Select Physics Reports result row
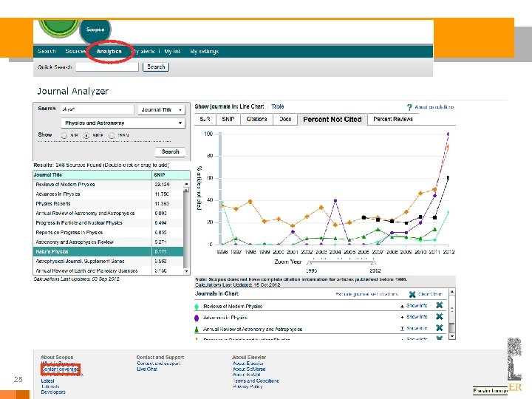Image resolution: width=532 pixels, height=399 pixels. pos(109,204)
